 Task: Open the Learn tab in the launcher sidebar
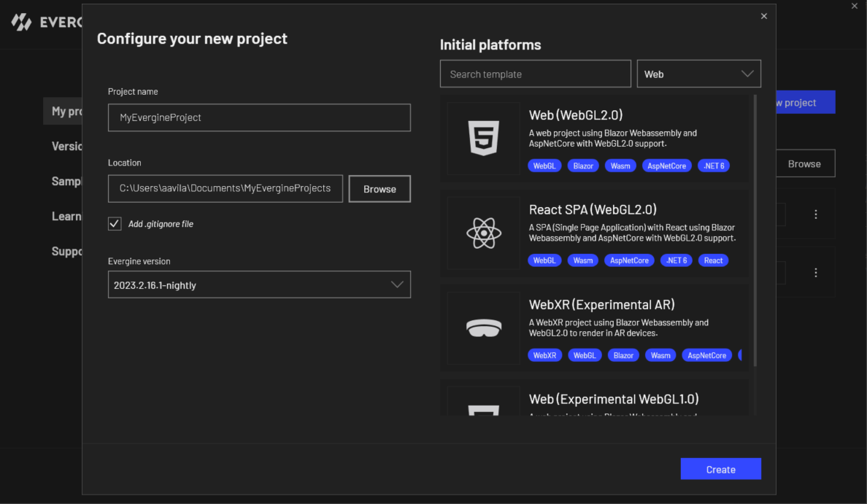pyautogui.click(x=66, y=216)
